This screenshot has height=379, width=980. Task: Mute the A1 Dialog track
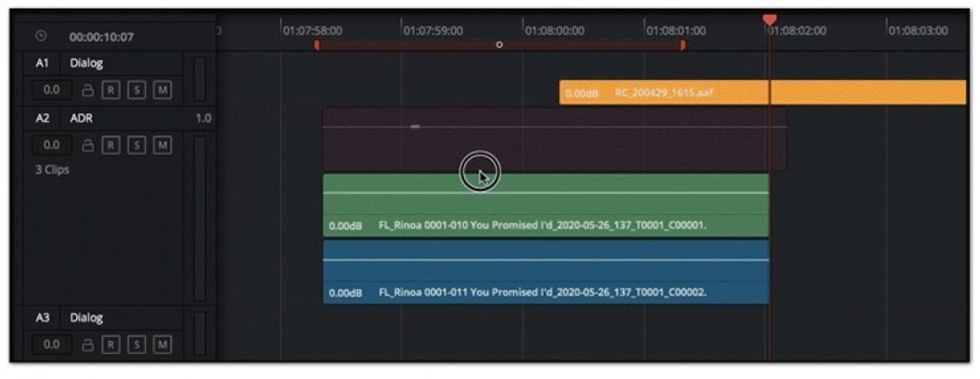(162, 90)
